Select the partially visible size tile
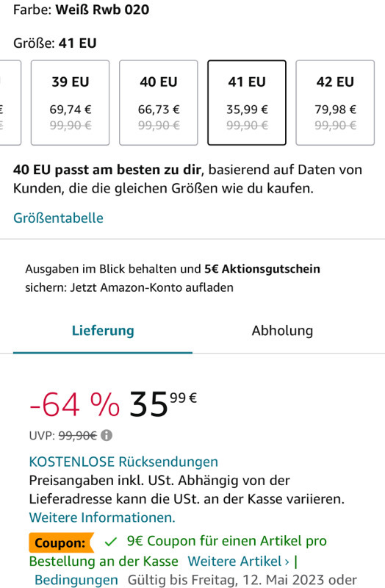This screenshot has height=588, width=385. [x=10, y=103]
